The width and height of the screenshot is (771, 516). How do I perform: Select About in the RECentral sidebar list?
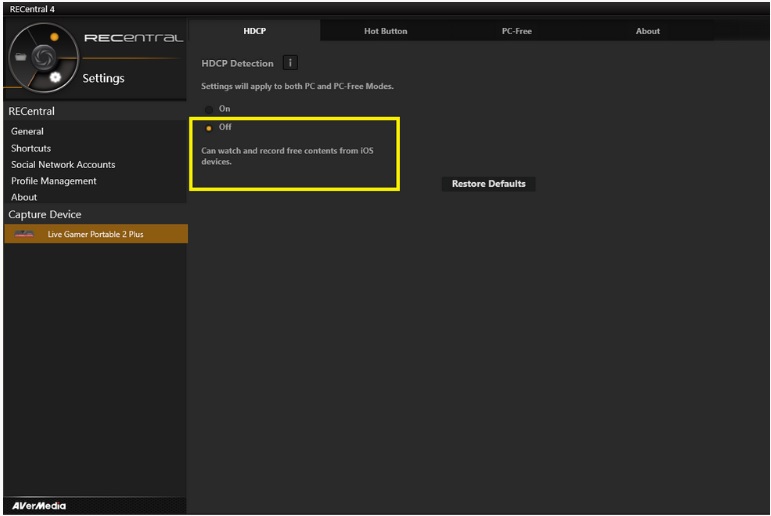(x=24, y=197)
